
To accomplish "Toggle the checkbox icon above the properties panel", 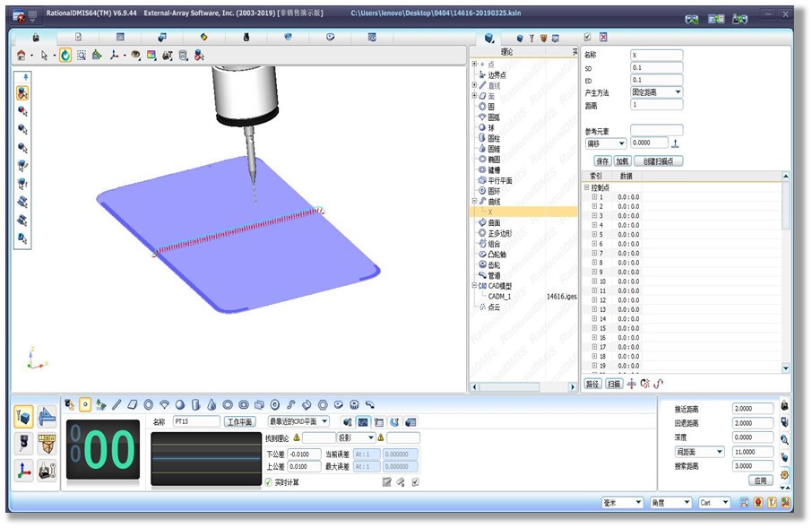I will (x=587, y=38).
